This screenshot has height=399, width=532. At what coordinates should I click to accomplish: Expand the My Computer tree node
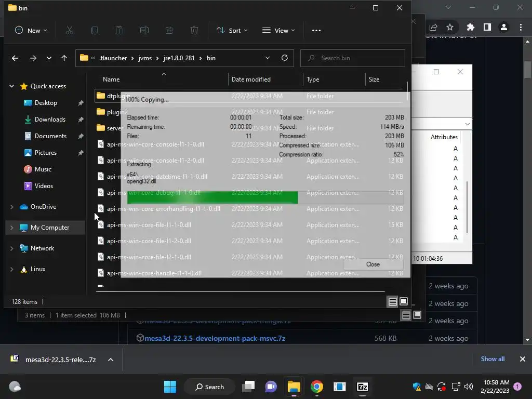tap(12, 228)
